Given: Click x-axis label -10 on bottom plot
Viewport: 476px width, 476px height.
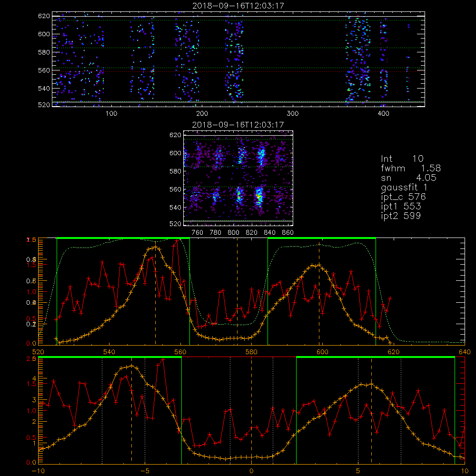Looking at the screenshot, I should (x=38, y=471).
